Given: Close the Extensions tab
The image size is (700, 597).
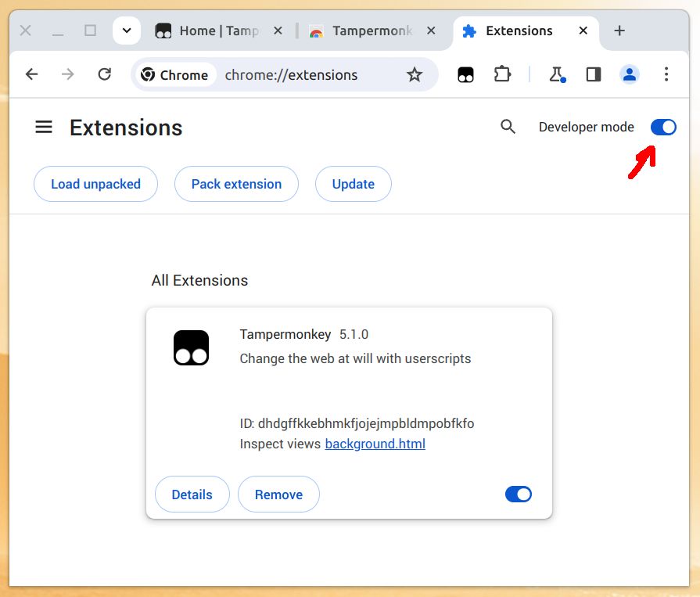Looking at the screenshot, I should [x=583, y=31].
